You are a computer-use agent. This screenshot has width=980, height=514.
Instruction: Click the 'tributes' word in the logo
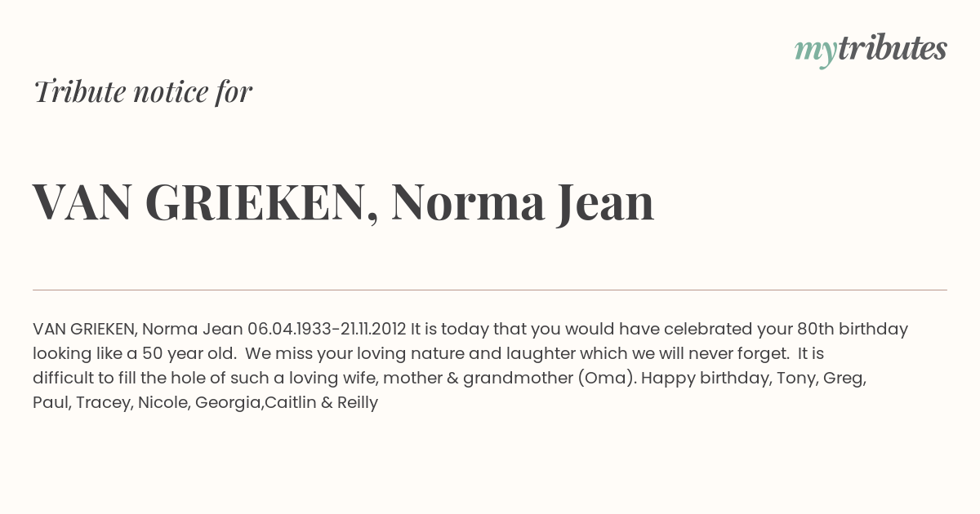pyautogui.click(x=892, y=48)
